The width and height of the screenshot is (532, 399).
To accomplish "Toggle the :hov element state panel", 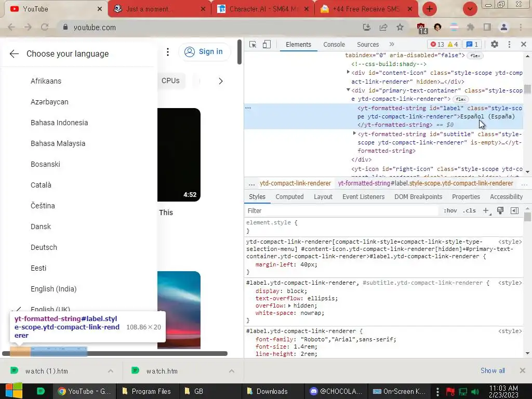I will tap(450, 211).
